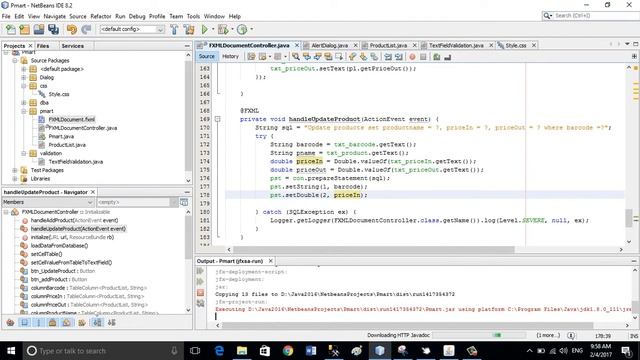Select Style.css in Projects tree

59,94
